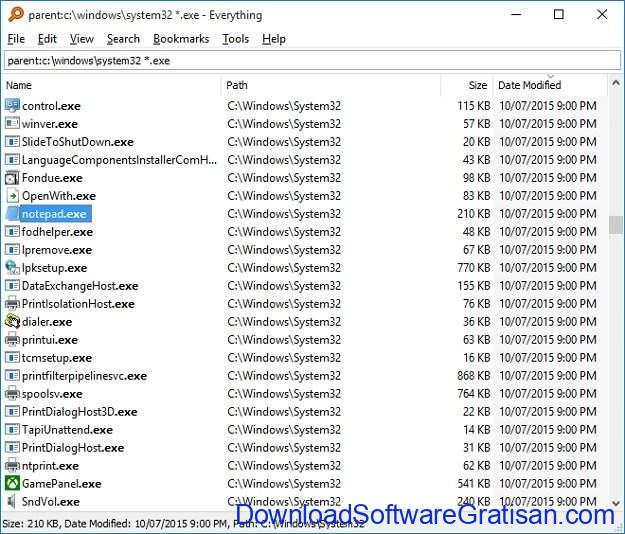Click the SlideToShutDown.exe file icon
The width and height of the screenshot is (625, 534).
coord(12,141)
